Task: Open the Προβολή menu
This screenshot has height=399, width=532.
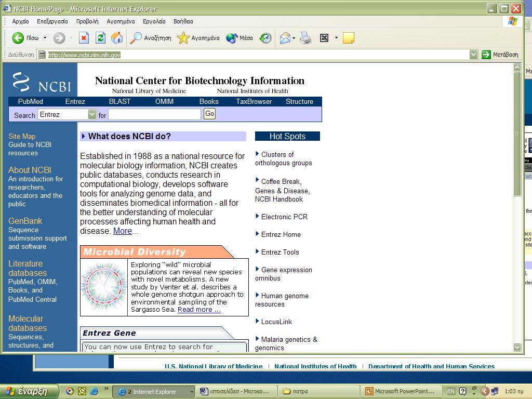Action: point(87,21)
